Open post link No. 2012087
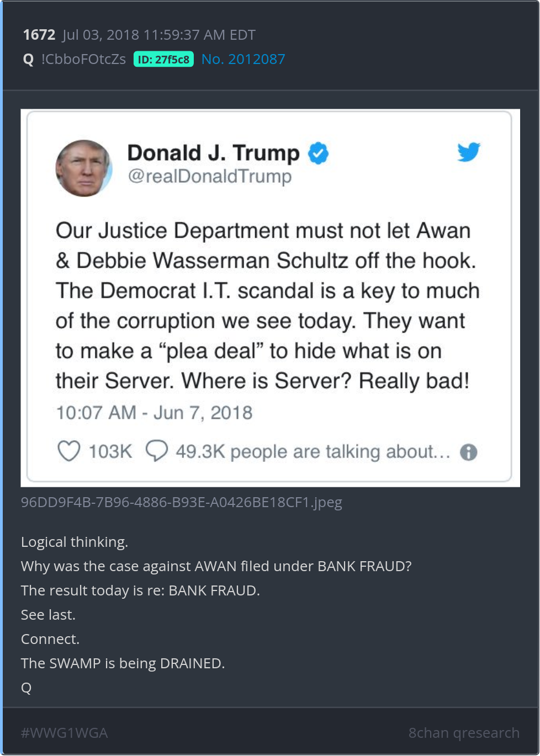The height and width of the screenshot is (756, 540). 243,59
